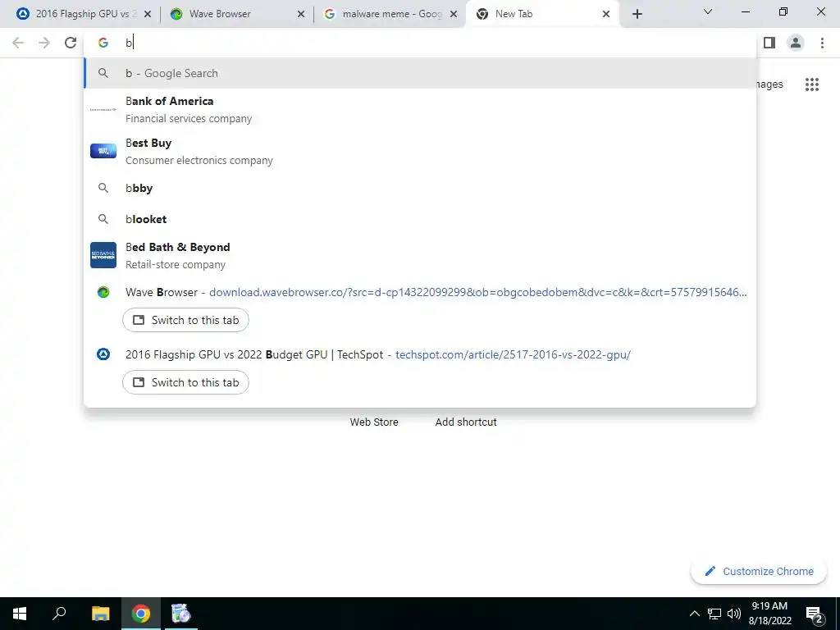Expand the tab search chevron
The image size is (840, 630).
(708, 11)
